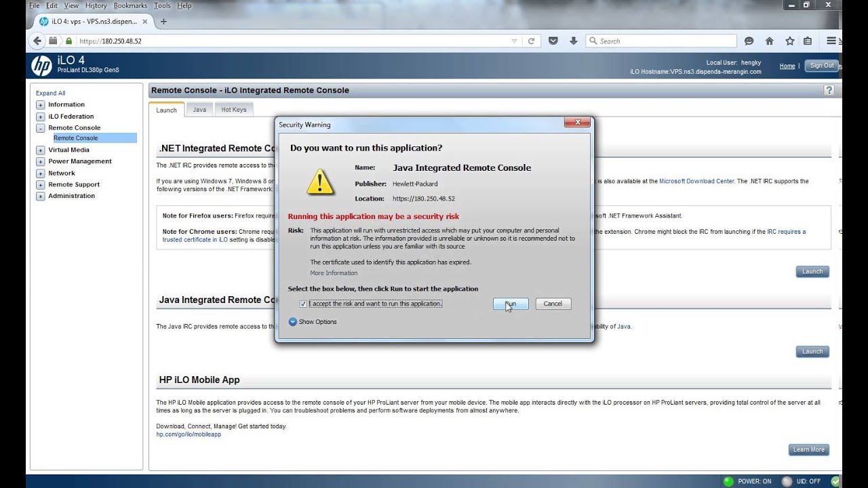The width and height of the screenshot is (868, 488).
Task: Expand the iLO Federation tree node
Action: pos(41,117)
